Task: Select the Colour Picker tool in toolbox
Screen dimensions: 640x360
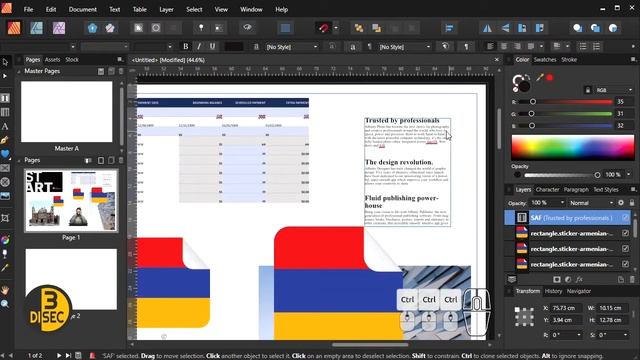Action: coord(5,268)
